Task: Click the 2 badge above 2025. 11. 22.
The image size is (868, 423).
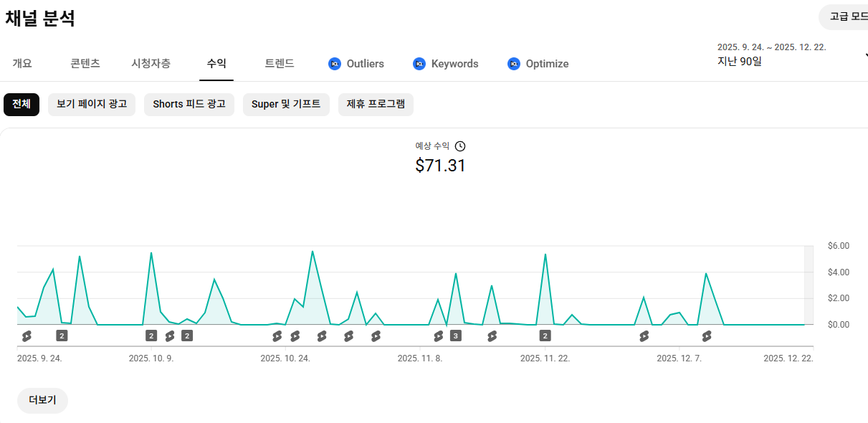Action: [x=545, y=336]
